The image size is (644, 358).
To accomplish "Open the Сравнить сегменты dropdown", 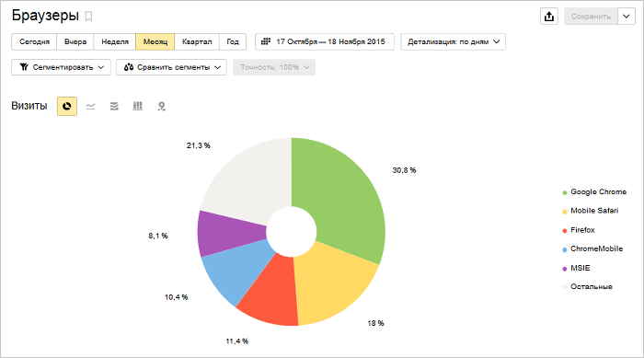I will 171,67.
